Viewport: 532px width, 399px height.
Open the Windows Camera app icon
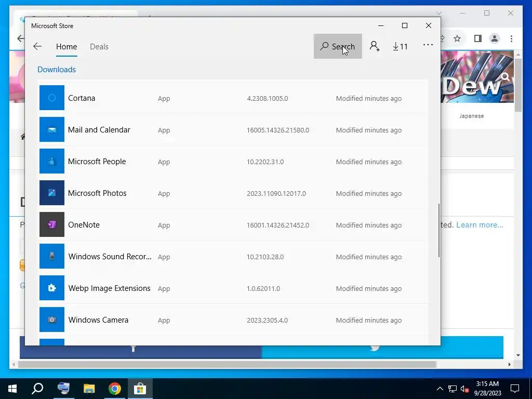click(x=51, y=320)
